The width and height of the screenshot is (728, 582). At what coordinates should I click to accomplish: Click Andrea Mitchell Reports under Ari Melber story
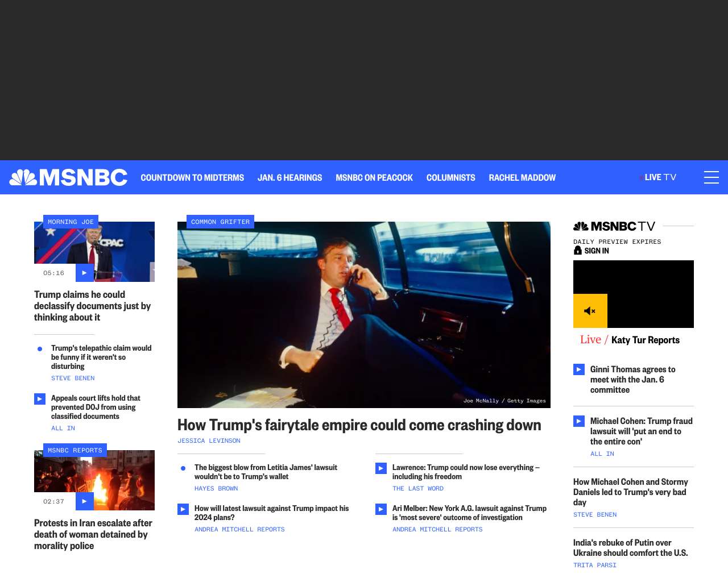point(437,529)
